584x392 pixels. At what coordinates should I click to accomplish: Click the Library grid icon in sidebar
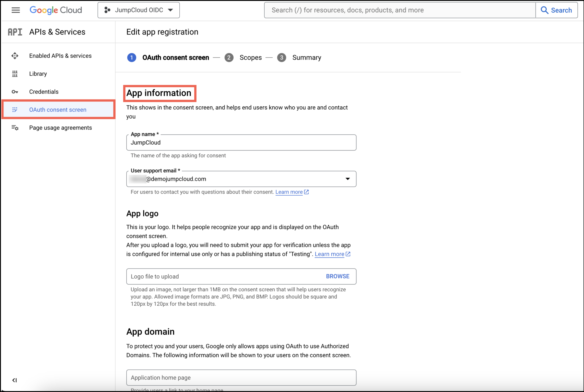[x=15, y=74]
